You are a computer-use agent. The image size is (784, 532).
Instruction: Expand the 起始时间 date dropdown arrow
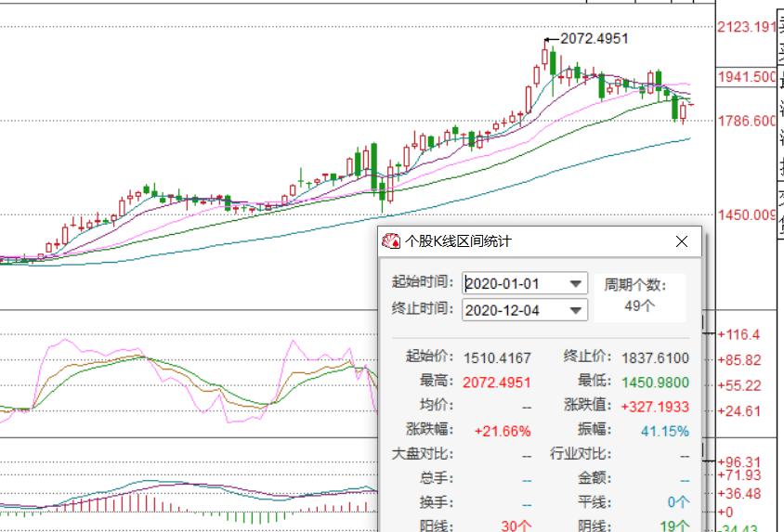coord(576,284)
